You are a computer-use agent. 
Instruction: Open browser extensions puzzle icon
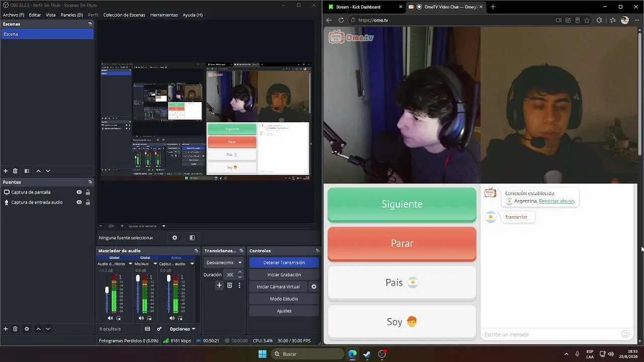599,20
